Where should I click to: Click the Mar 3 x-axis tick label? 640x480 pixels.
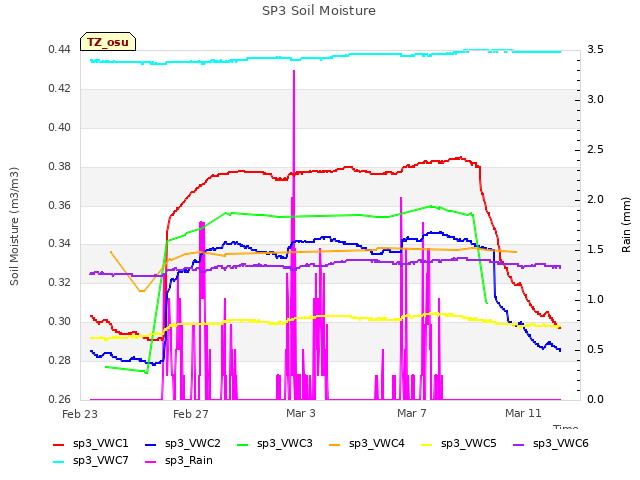(x=301, y=413)
